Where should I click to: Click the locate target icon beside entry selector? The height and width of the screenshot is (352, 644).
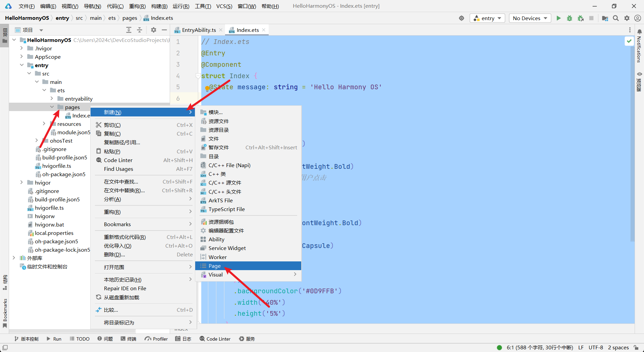pyautogui.click(x=462, y=18)
